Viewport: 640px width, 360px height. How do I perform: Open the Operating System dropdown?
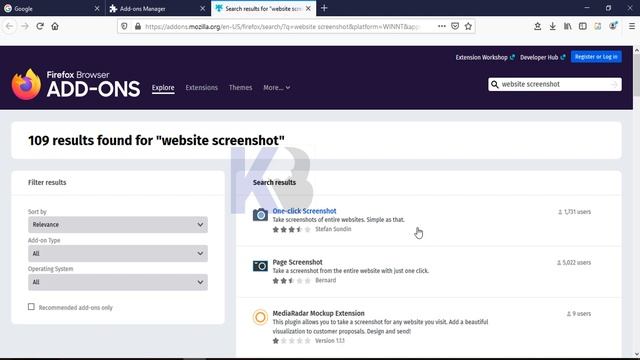pos(118,282)
